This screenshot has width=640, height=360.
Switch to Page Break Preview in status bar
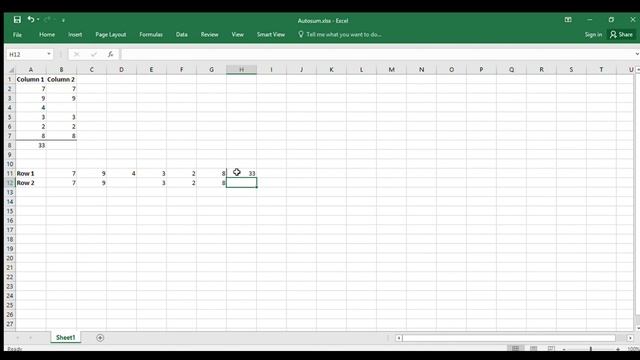(x=551, y=349)
